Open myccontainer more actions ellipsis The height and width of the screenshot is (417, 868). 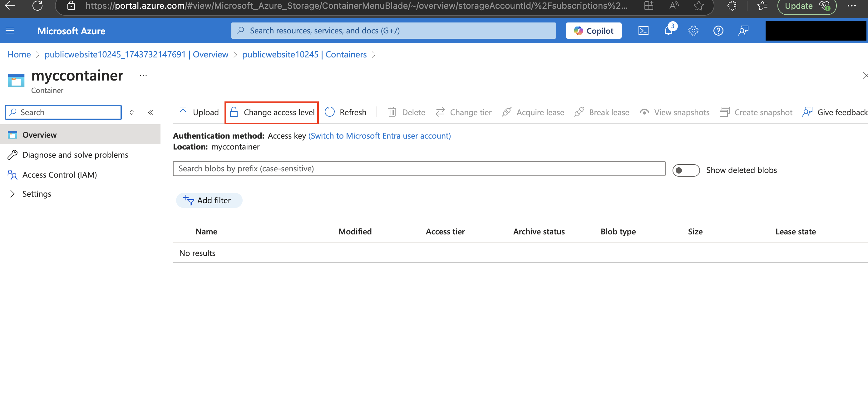pyautogui.click(x=143, y=76)
